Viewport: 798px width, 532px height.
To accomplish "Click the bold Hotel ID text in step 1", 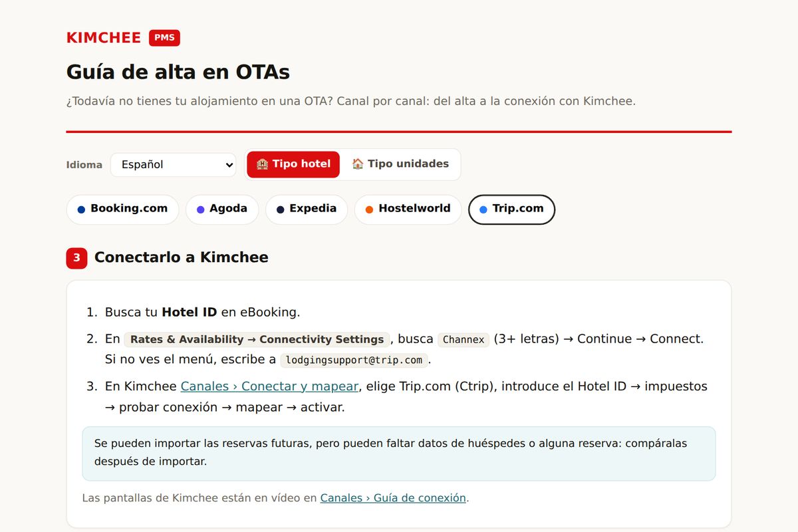I will pyautogui.click(x=190, y=313).
